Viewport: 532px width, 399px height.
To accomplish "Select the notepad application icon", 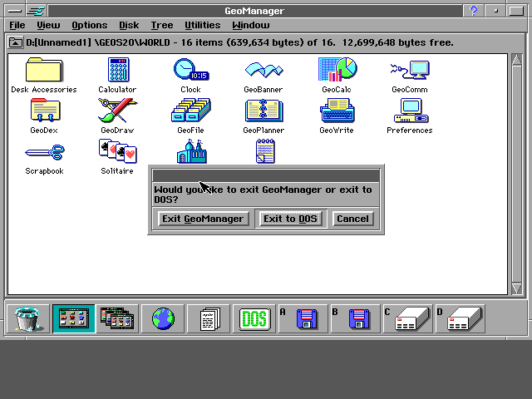I will tap(265, 151).
